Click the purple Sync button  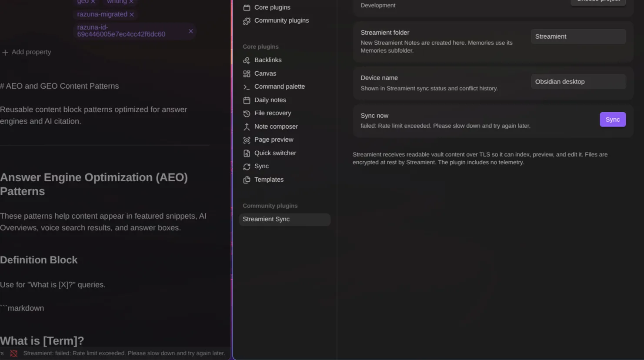point(613,120)
